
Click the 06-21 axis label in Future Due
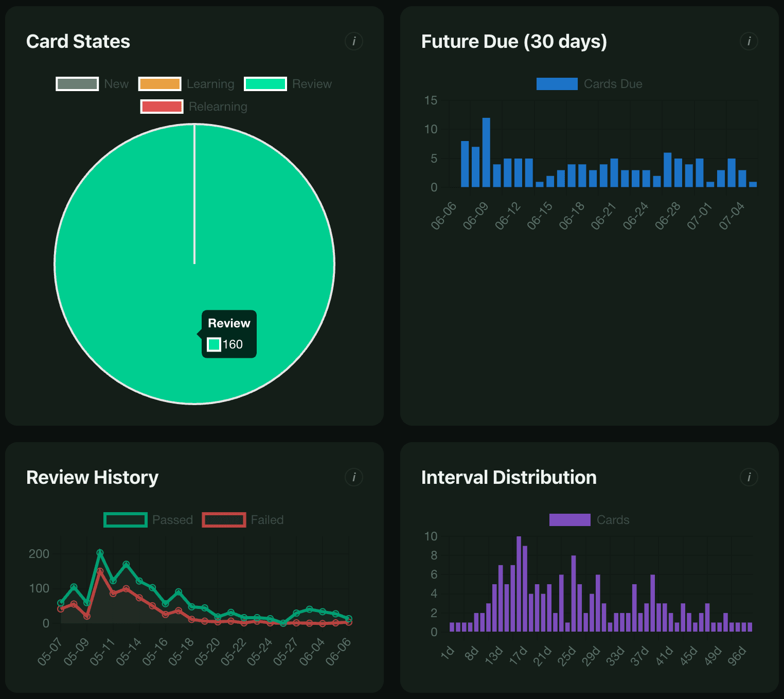(603, 216)
